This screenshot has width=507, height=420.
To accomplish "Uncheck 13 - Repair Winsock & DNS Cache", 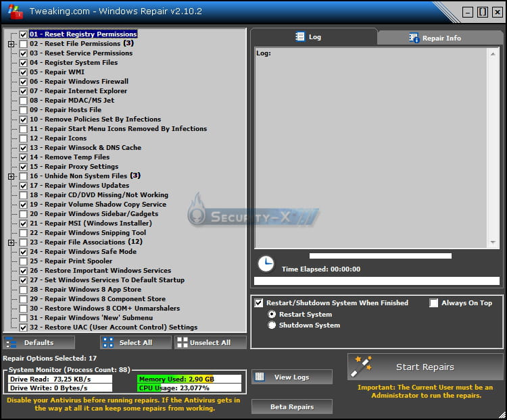I will (x=23, y=148).
